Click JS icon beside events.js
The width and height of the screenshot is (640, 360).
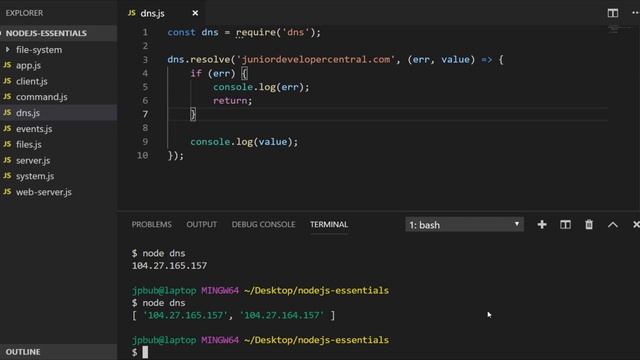click(x=7, y=128)
